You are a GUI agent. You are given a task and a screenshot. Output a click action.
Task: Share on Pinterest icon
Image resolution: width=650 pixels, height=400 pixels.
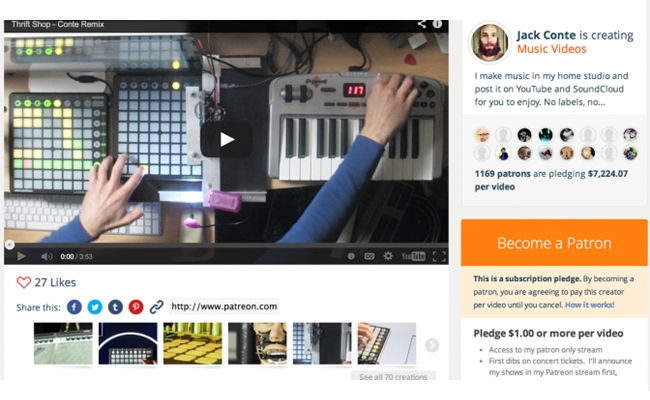[136, 307]
